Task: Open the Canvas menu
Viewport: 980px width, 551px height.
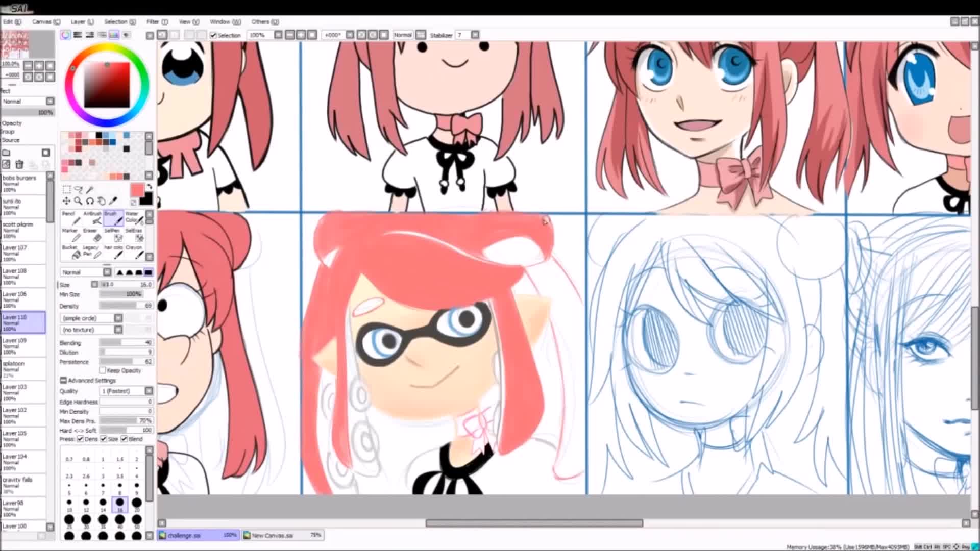Action: pyautogui.click(x=46, y=22)
